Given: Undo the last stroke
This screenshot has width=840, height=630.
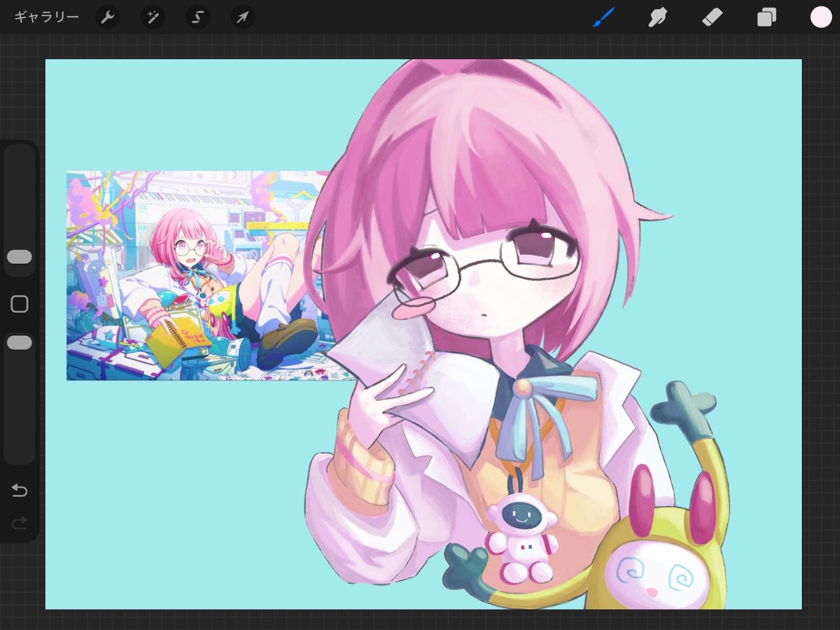Looking at the screenshot, I should click(20, 491).
